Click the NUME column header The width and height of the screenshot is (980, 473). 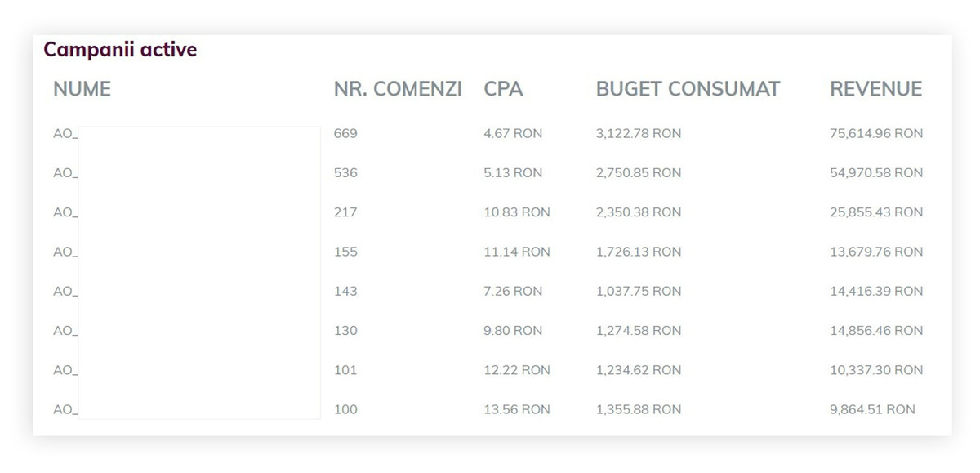tap(82, 89)
